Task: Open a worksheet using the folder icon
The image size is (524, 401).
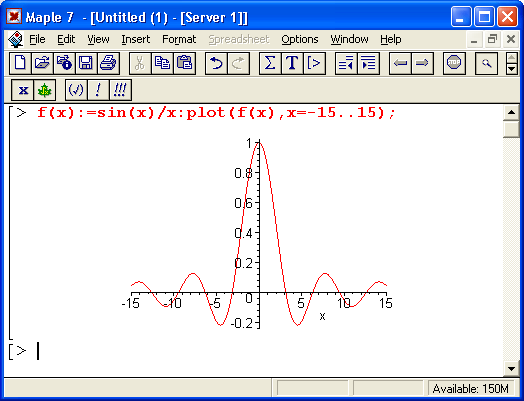Action: coord(42,63)
